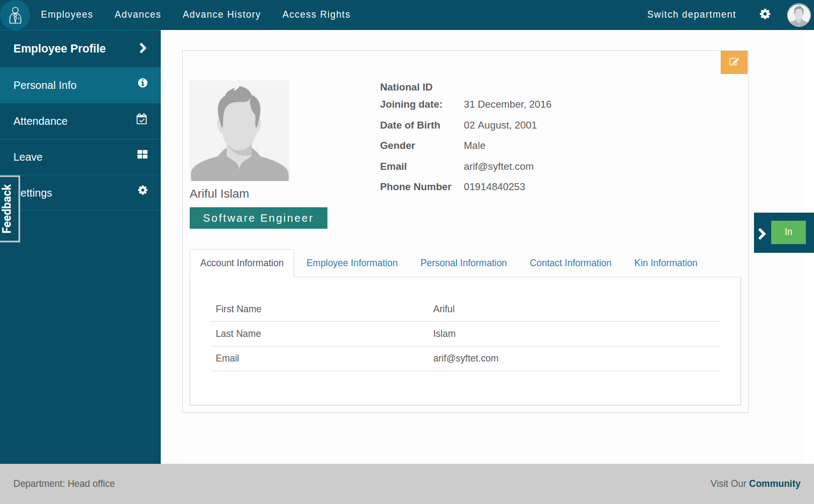
Task: Expand the Employee Profile section
Action: (59, 48)
